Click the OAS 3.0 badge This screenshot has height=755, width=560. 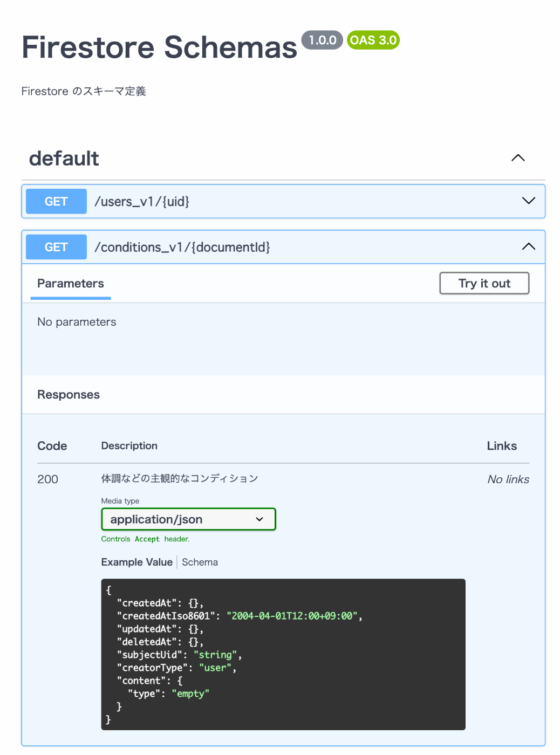coord(373,40)
